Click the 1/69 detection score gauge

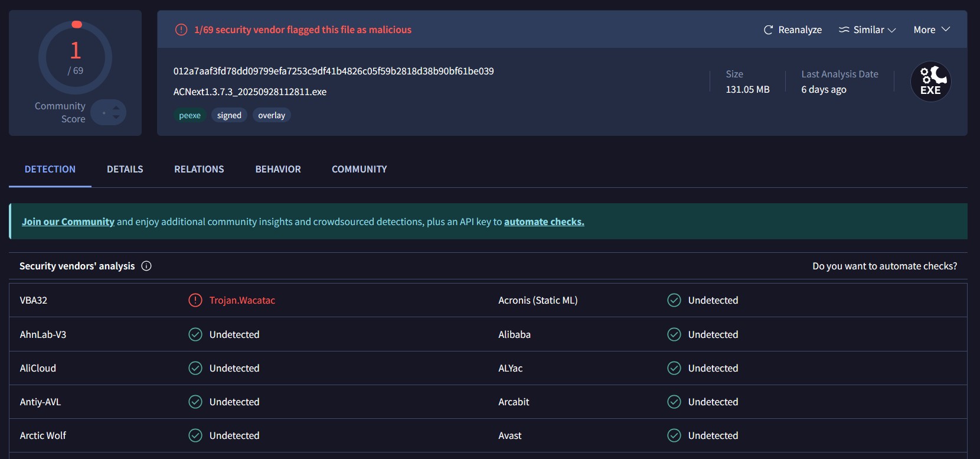click(75, 58)
